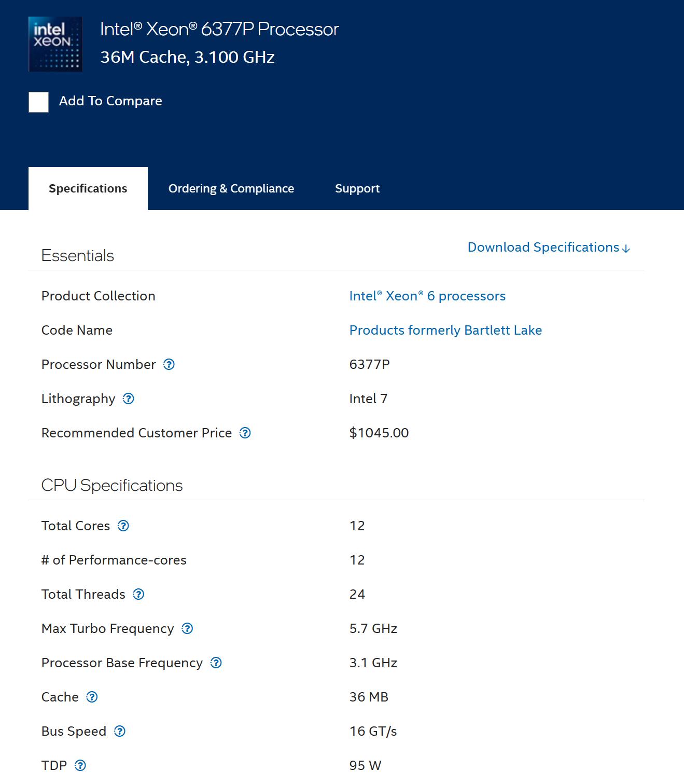Click the # of Performance-cores label
Viewport: 684px width, 784px height.
tap(114, 560)
